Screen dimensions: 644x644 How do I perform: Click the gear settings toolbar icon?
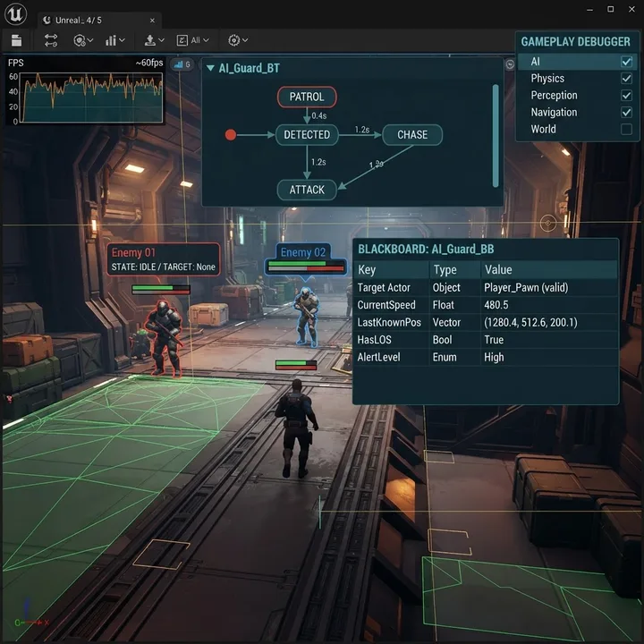tap(233, 40)
